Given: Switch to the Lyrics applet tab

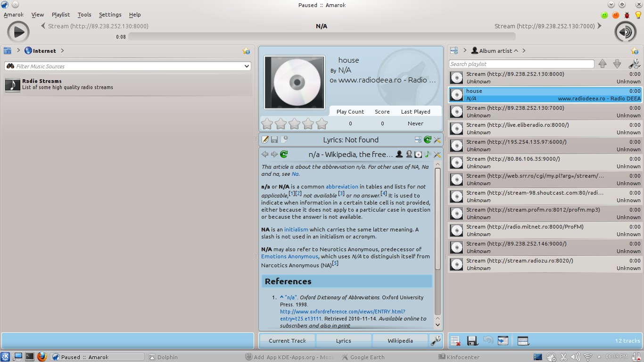Looking at the screenshot, I should [x=343, y=341].
